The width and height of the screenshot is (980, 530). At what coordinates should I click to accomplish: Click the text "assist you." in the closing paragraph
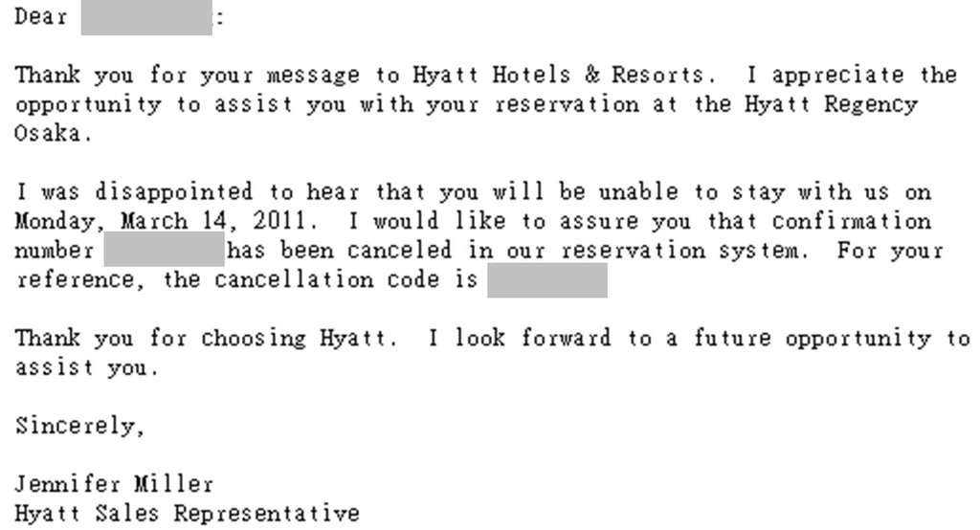86,367
